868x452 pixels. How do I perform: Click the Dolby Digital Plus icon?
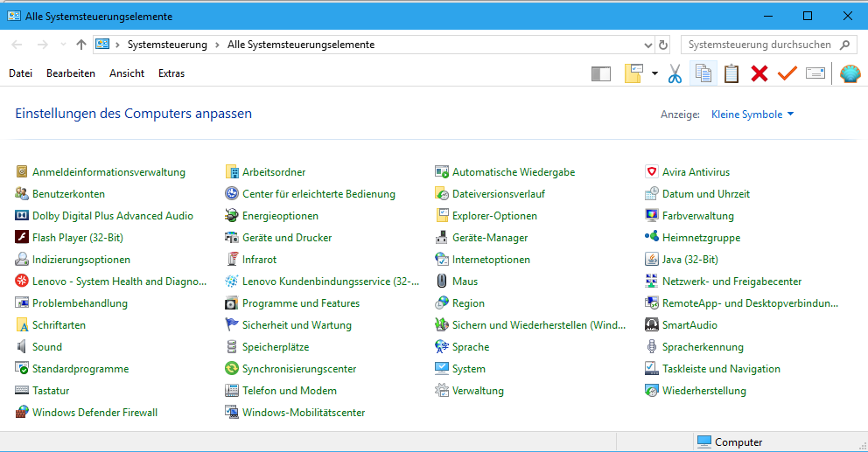(22, 215)
